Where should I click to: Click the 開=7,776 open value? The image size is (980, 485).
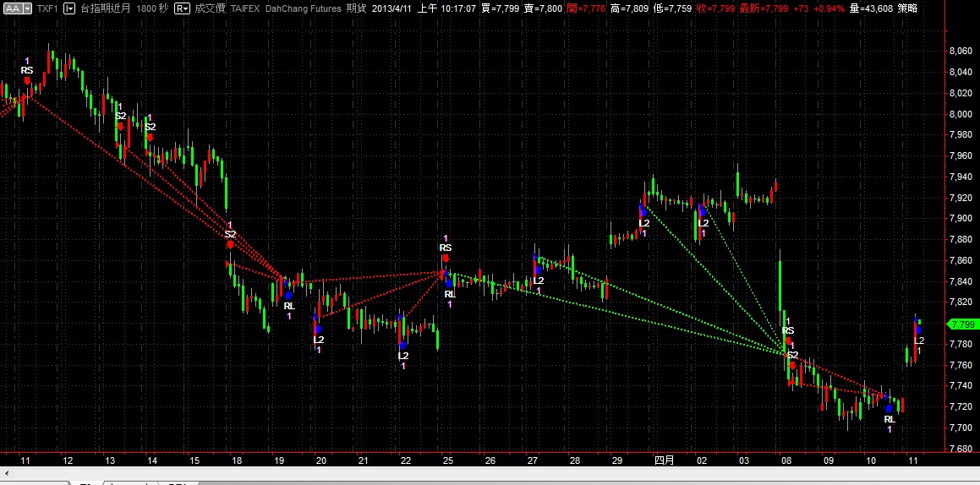tap(587, 8)
